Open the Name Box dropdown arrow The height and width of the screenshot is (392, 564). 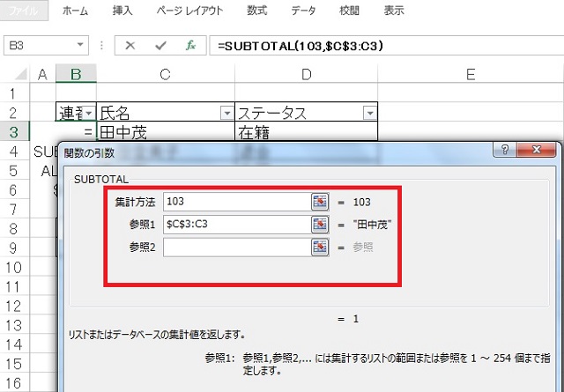click(x=80, y=45)
